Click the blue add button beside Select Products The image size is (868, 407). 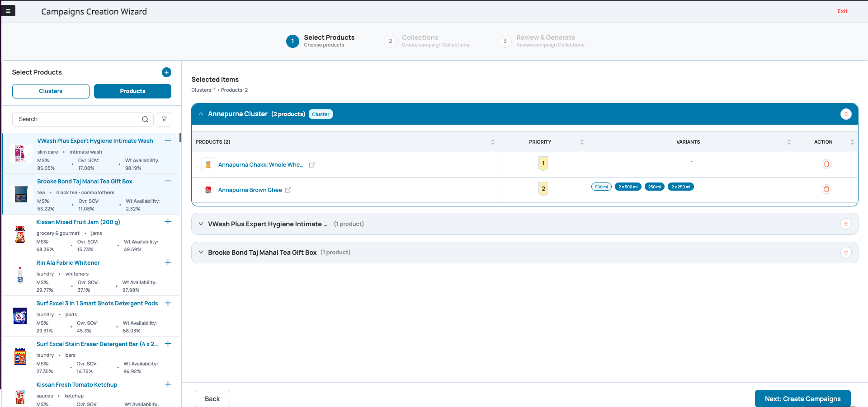point(166,72)
